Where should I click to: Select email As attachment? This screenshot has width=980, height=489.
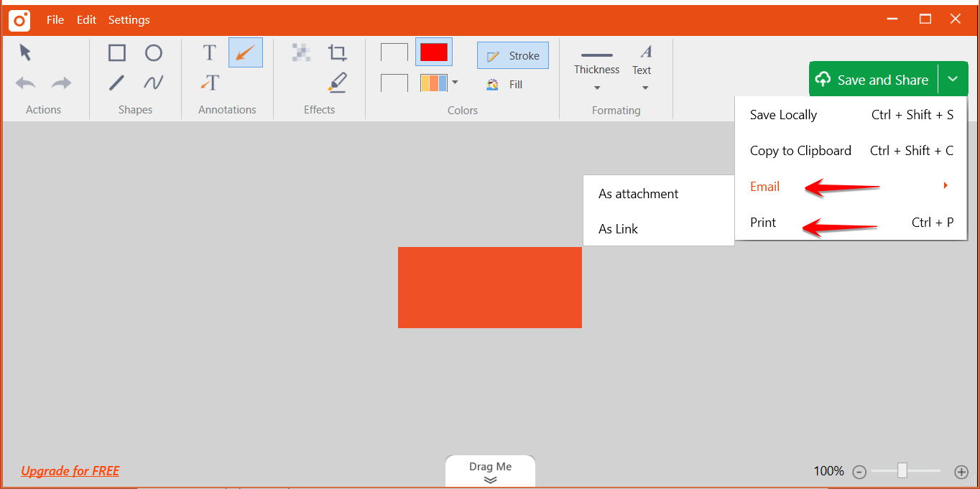[659, 194]
